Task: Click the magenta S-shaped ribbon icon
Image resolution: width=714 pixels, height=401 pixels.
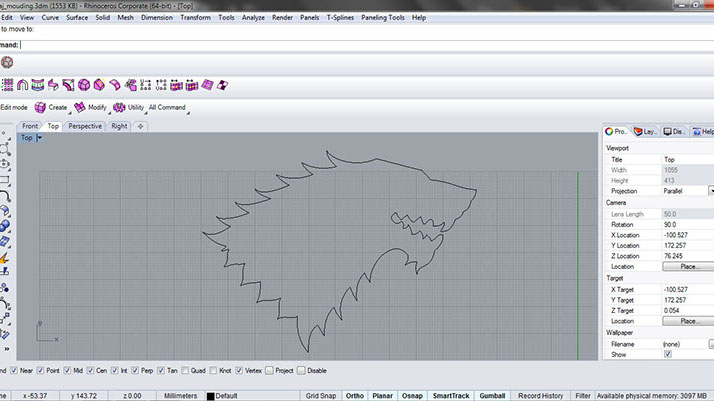Action: (x=53, y=85)
